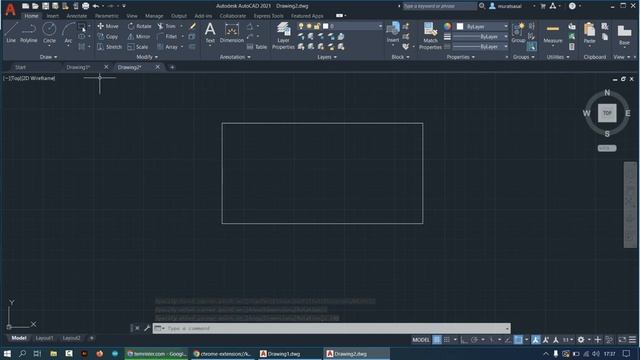The width and height of the screenshot is (640, 360).
Task: Click the Array tool
Action: pos(168,47)
